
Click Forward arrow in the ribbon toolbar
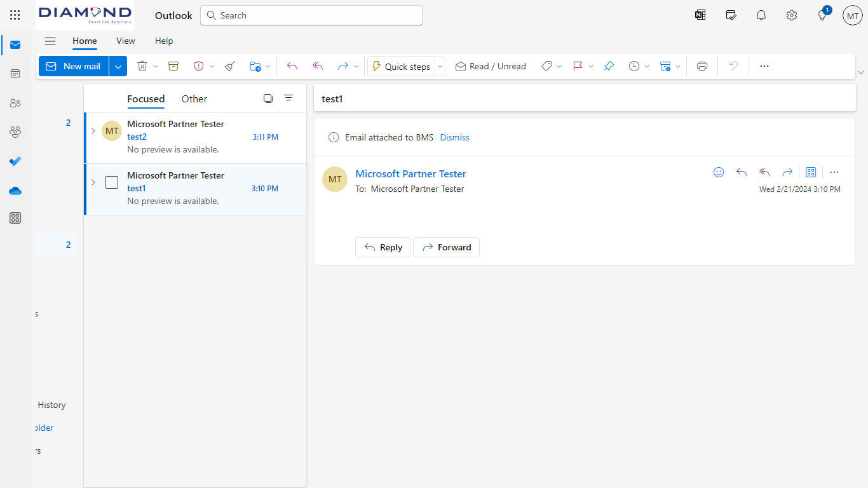(343, 66)
